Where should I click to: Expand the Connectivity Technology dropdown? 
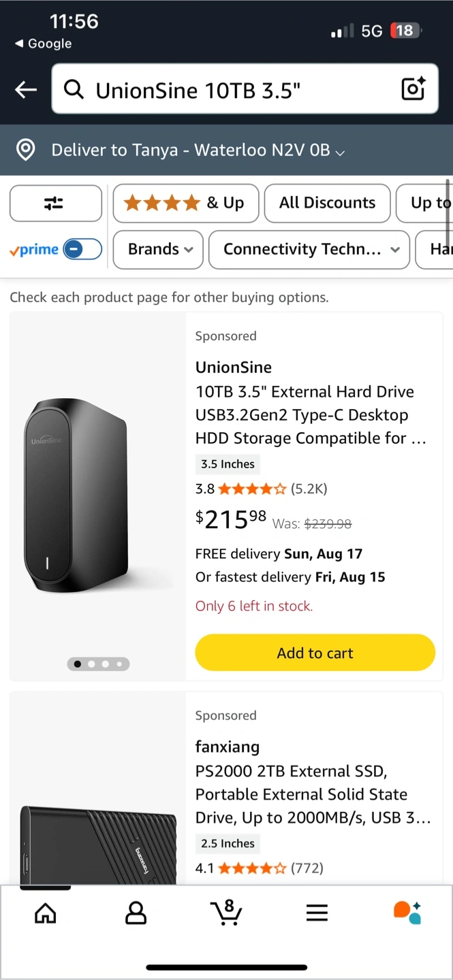(309, 250)
